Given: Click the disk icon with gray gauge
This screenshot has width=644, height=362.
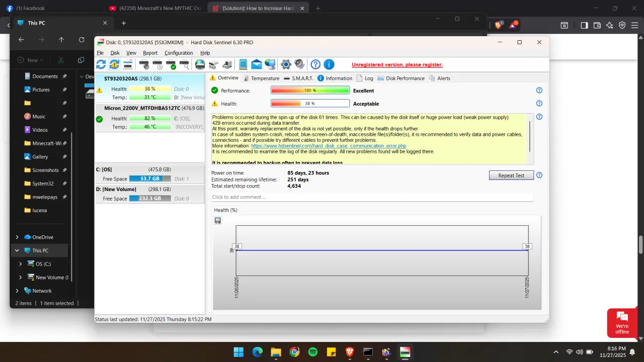Looking at the screenshot, I should tap(144, 64).
